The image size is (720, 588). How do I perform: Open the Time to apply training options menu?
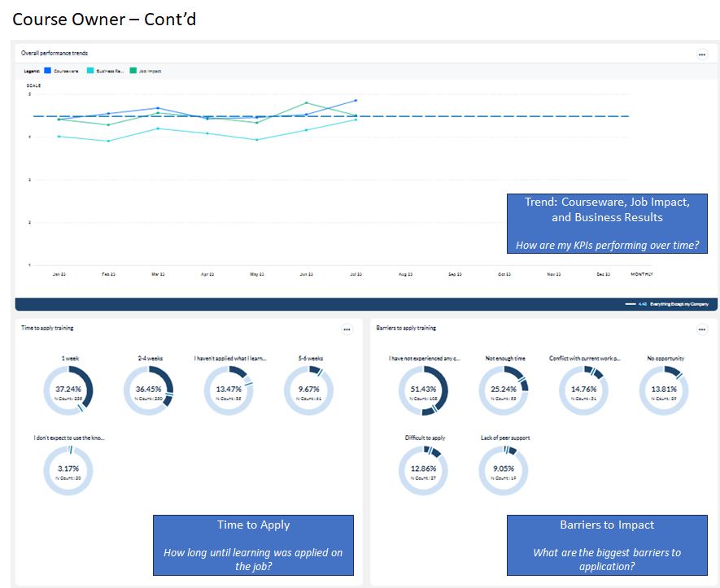[347, 329]
